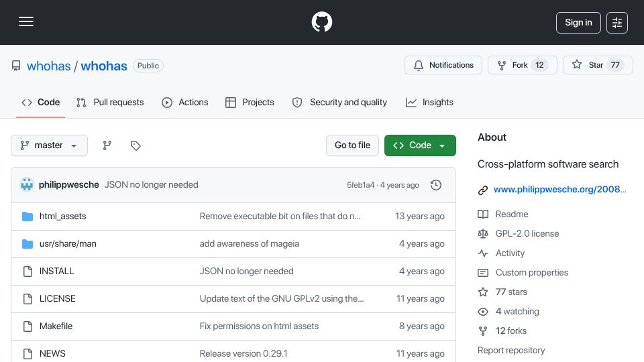Open INSTALL row commit 'JSON no longer needed'
The width and height of the screenshot is (644, 362).
pos(246,271)
